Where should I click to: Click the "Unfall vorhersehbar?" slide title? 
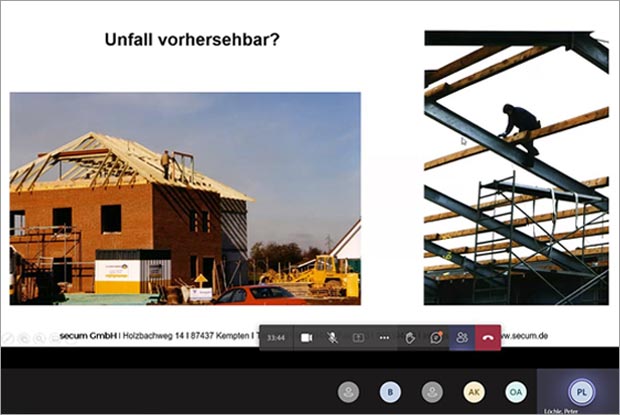click(192, 40)
